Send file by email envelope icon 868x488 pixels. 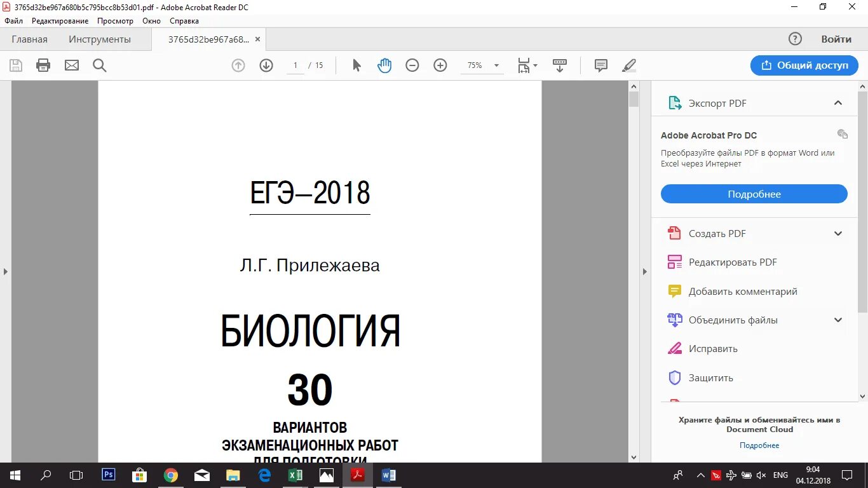72,65
